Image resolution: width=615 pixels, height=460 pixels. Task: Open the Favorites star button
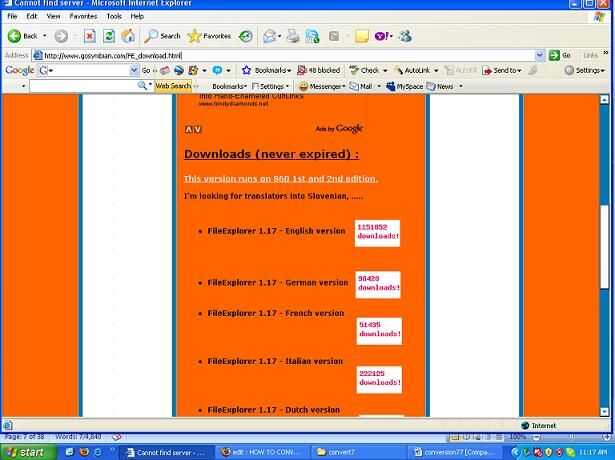209,36
